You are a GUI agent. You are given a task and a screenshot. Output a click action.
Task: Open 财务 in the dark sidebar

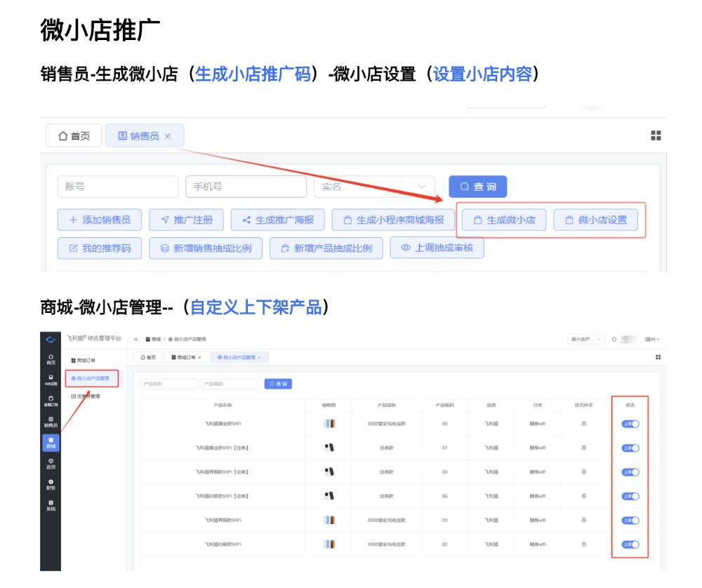click(51, 483)
